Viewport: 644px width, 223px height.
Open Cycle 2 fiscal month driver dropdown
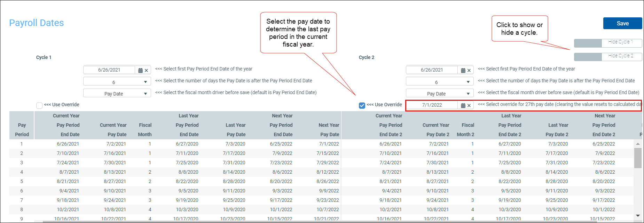(x=468, y=94)
